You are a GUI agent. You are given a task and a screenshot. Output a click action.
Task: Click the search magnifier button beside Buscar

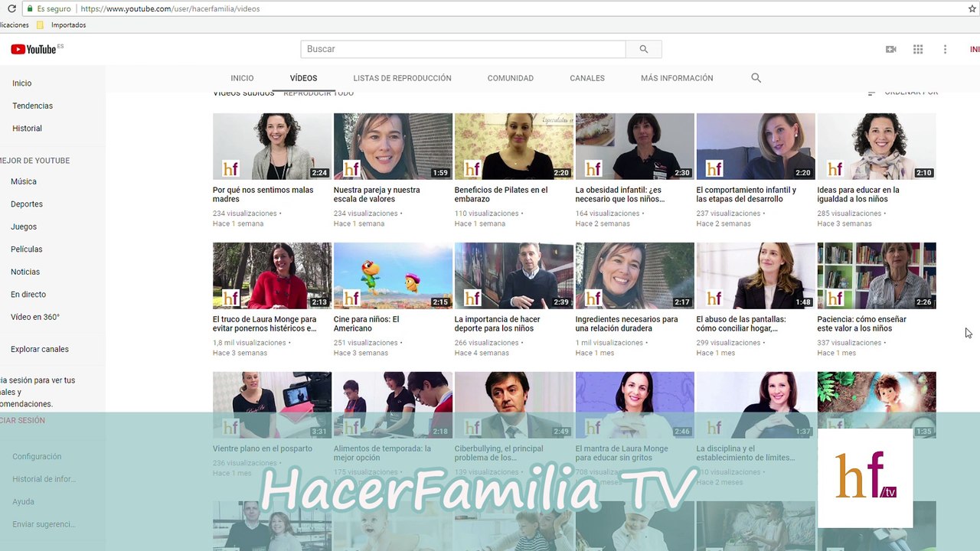pos(644,49)
